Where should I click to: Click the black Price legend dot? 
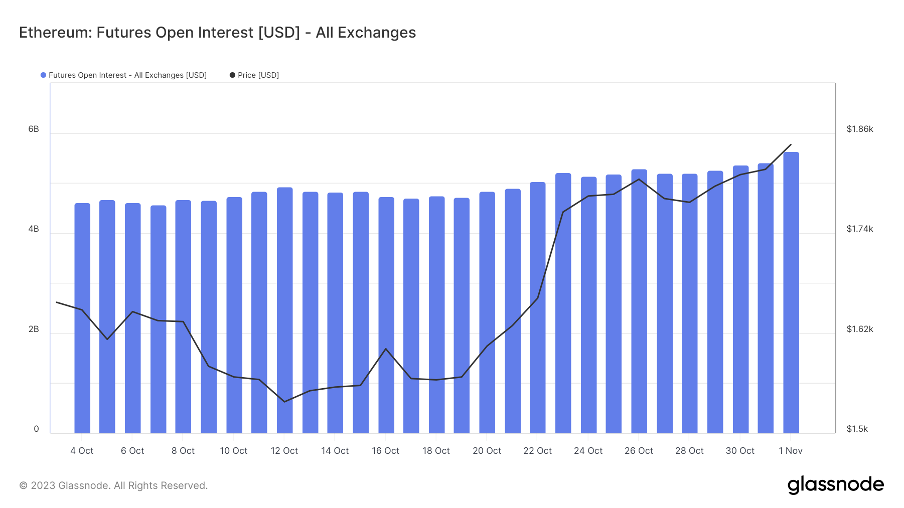point(232,75)
